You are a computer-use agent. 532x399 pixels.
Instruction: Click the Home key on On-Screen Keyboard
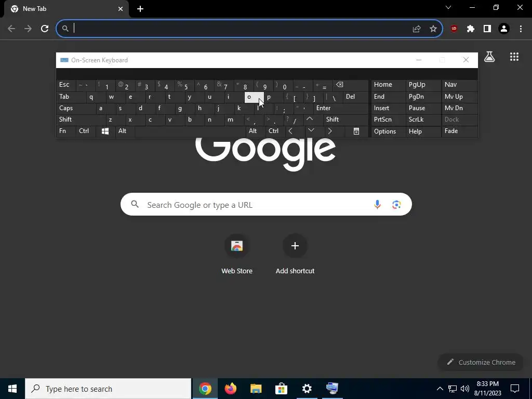[389, 85]
